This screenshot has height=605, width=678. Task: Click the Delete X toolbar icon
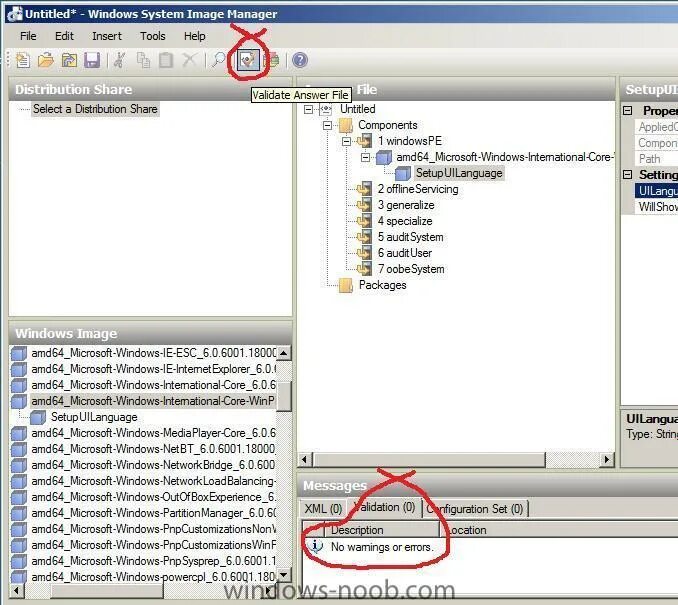click(189, 60)
